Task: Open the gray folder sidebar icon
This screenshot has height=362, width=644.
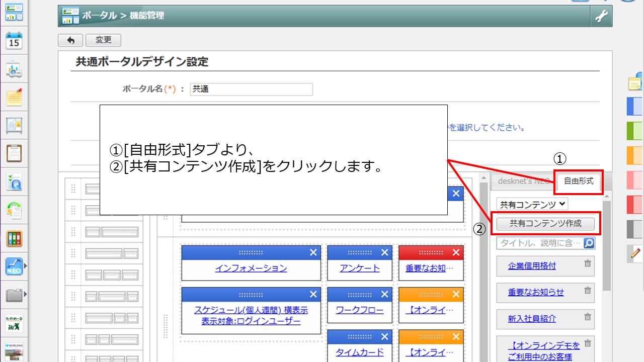Action: tap(14, 294)
